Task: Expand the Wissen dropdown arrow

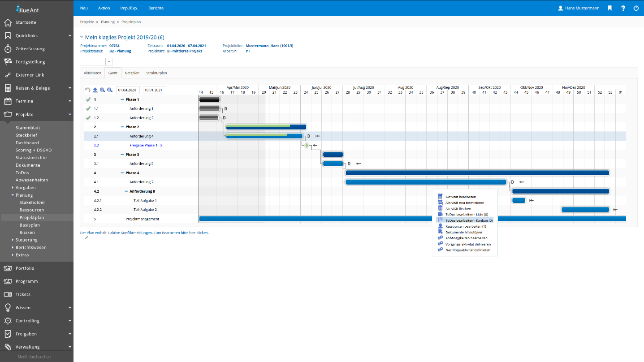Action: point(70,308)
